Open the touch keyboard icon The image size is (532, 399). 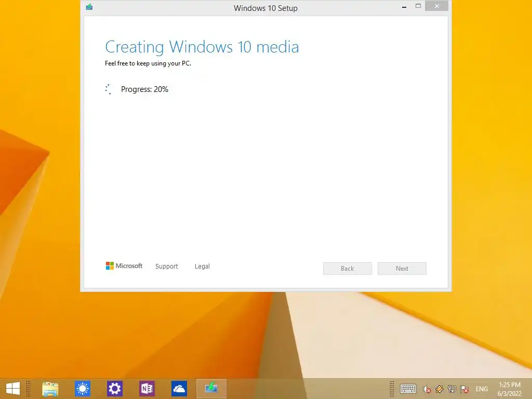click(x=408, y=389)
